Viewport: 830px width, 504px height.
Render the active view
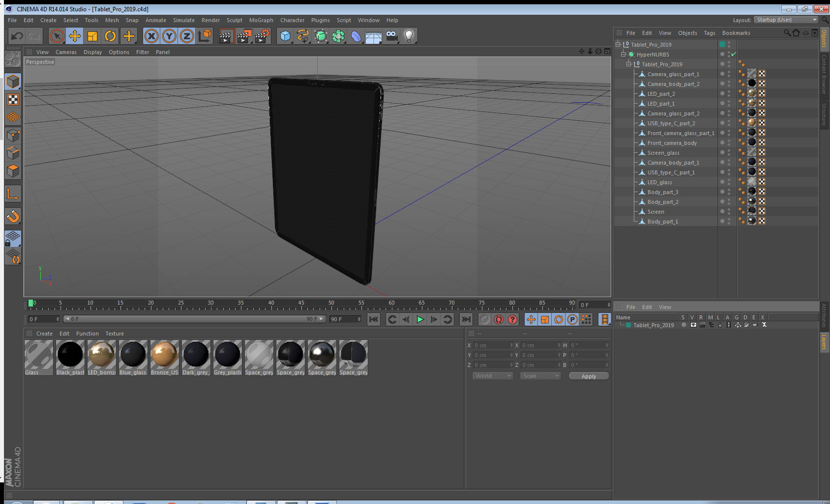226,36
